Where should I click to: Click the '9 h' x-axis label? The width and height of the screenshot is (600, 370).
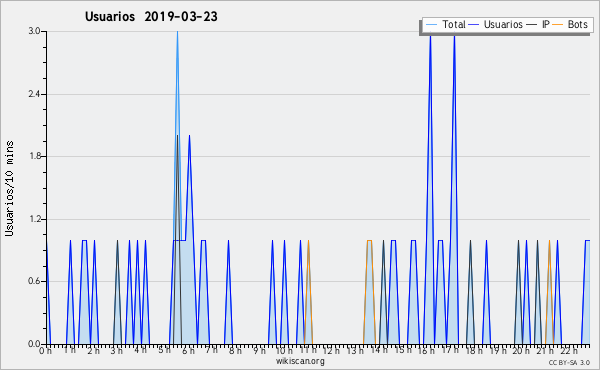point(259,350)
